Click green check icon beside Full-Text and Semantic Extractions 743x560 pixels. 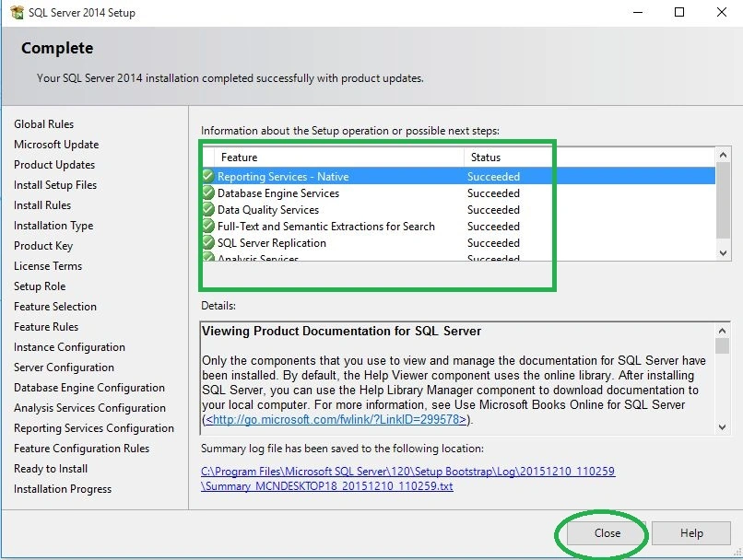208,226
